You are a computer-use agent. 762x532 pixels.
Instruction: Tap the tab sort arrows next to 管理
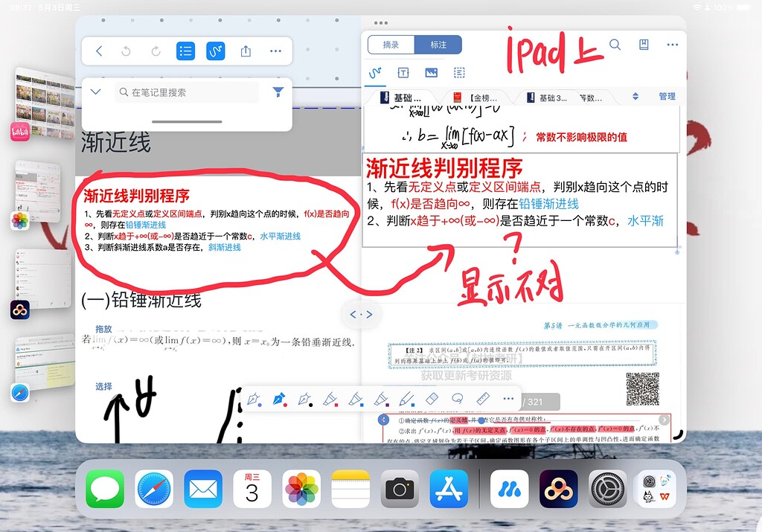635,97
